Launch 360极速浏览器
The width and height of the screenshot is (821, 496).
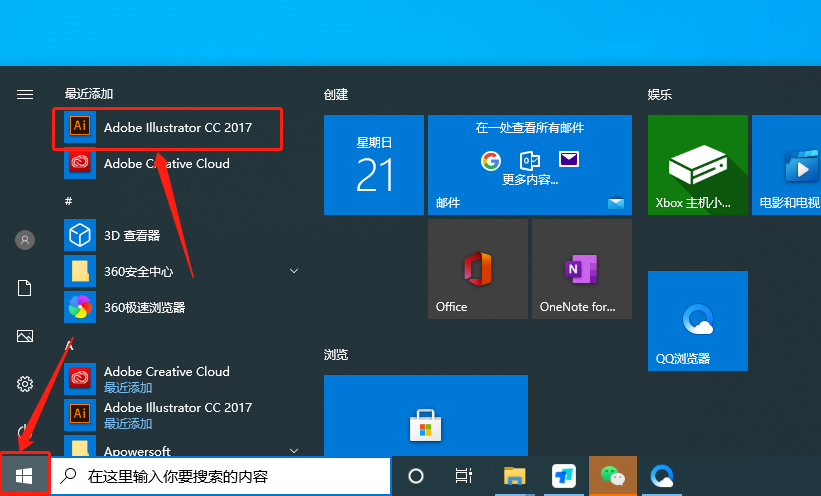pos(183,307)
